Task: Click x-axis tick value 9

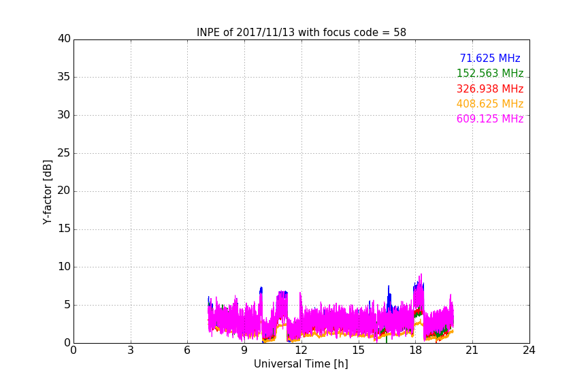Action: click(244, 350)
